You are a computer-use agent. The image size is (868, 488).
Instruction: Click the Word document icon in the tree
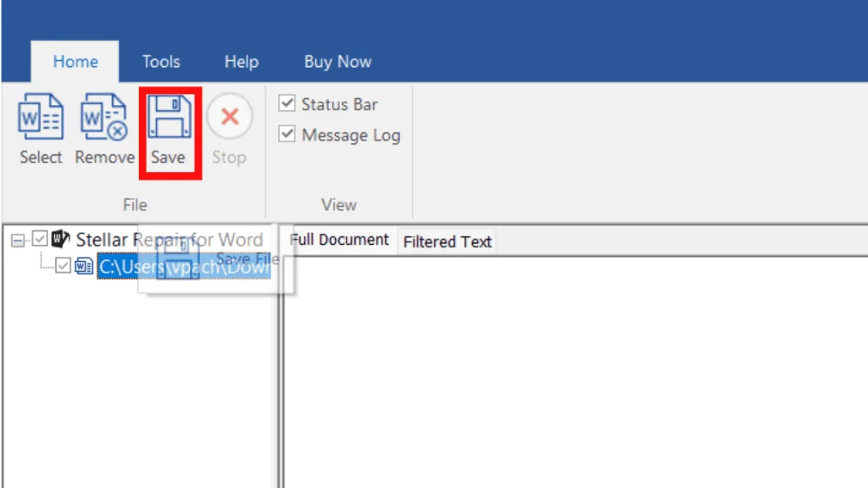(83, 265)
